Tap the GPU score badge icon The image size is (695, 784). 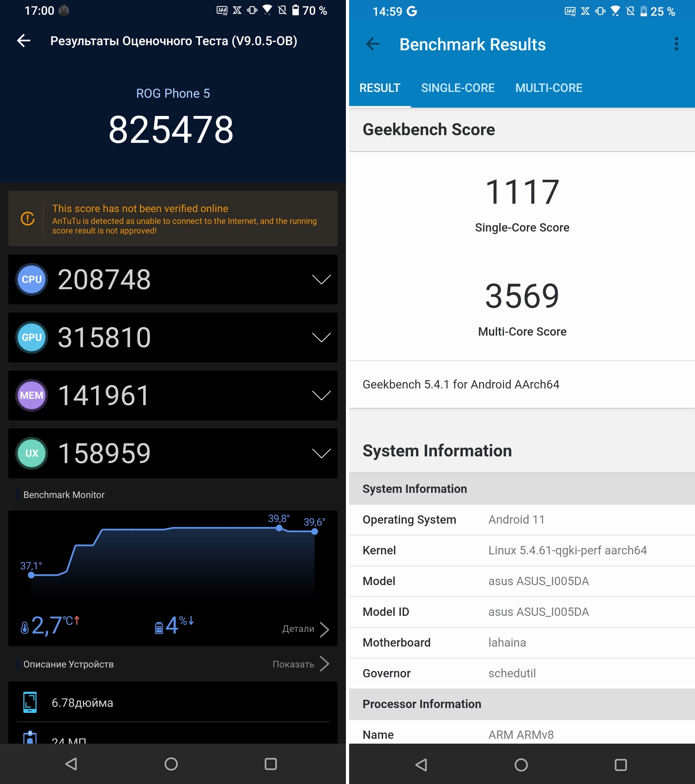point(32,337)
